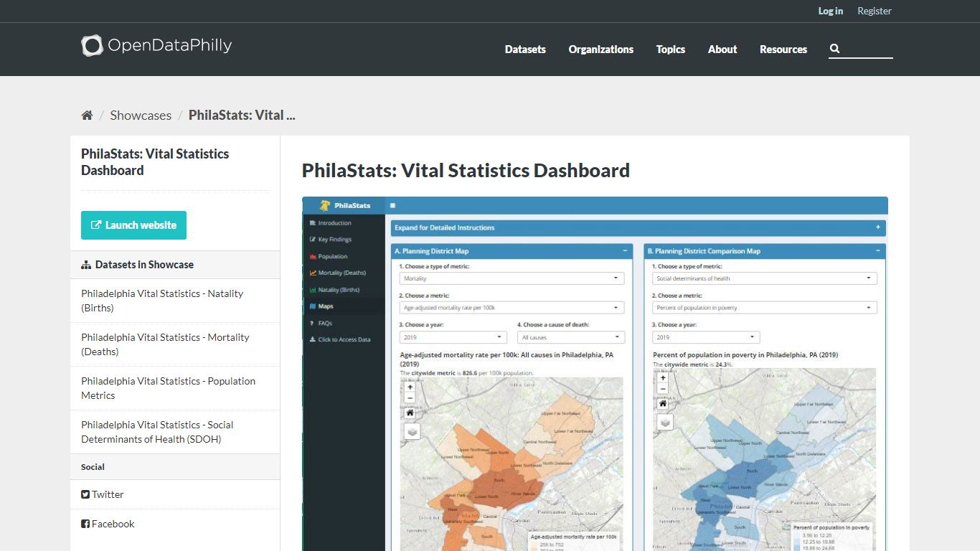Go to home via breadcrumb house icon

(x=87, y=116)
